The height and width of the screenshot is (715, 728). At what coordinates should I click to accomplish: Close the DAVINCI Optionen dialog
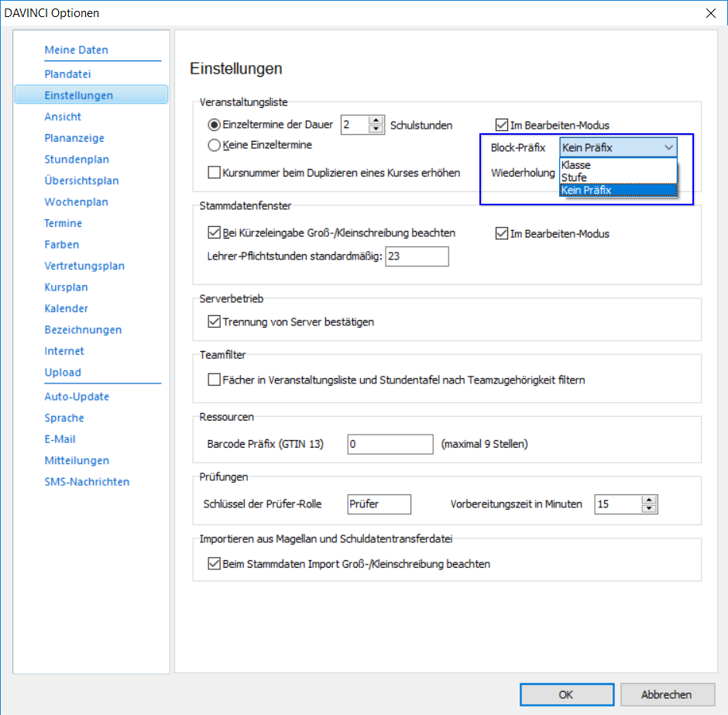(x=711, y=13)
